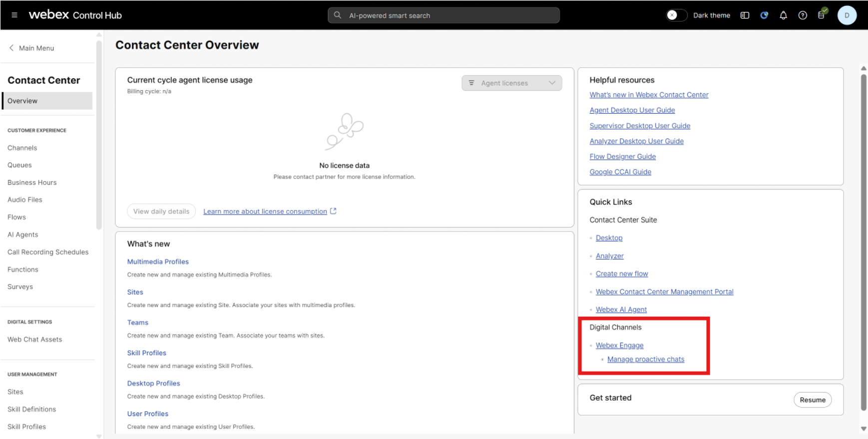Screen dimensions: 868x439
Task: Open the Analyzer quick link
Action: (609, 256)
